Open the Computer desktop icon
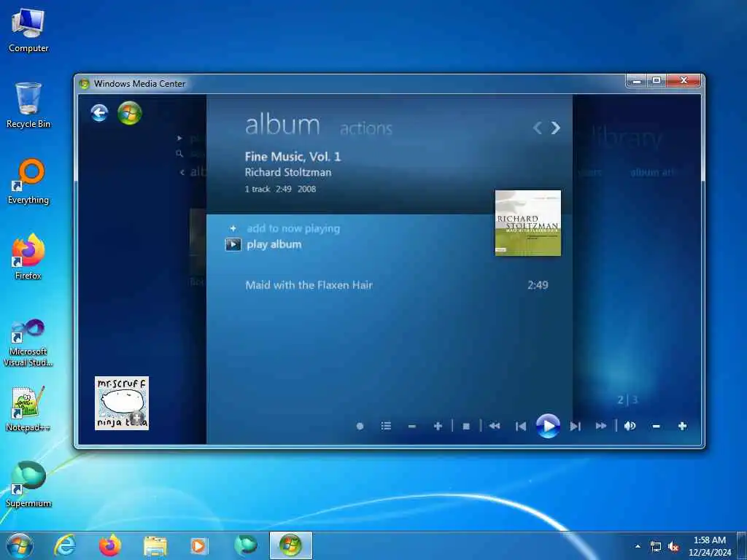Viewport: 747px width, 560px height. point(28,31)
